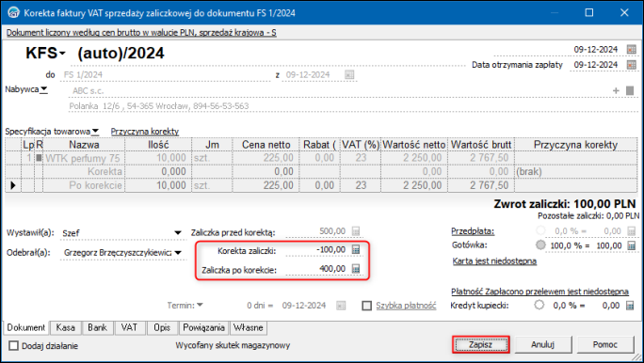The width and height of the screenshot is (644, 363).
Task: Open Przyczyna korekty link
Action: point(145,132)
